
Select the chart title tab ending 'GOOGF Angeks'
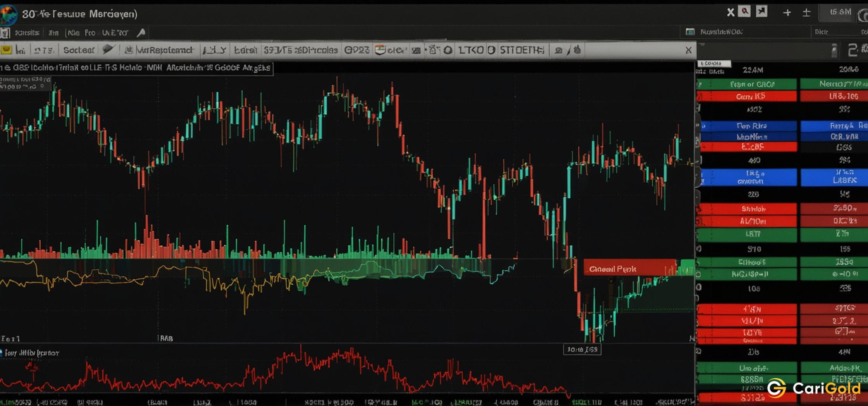[x=136, y=68]
